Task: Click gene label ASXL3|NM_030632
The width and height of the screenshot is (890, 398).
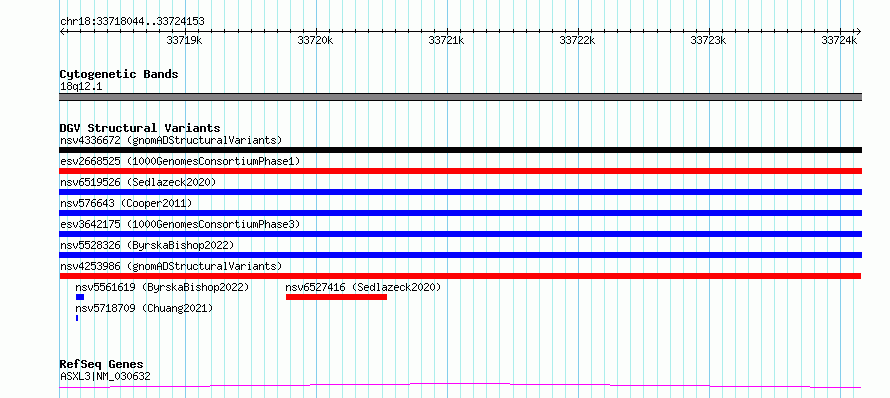Action: (x=106, y=376)
